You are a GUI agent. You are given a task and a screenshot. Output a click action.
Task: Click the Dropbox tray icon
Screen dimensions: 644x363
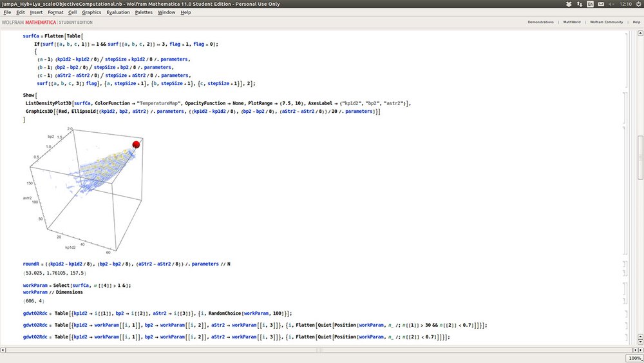click(569, 4)
